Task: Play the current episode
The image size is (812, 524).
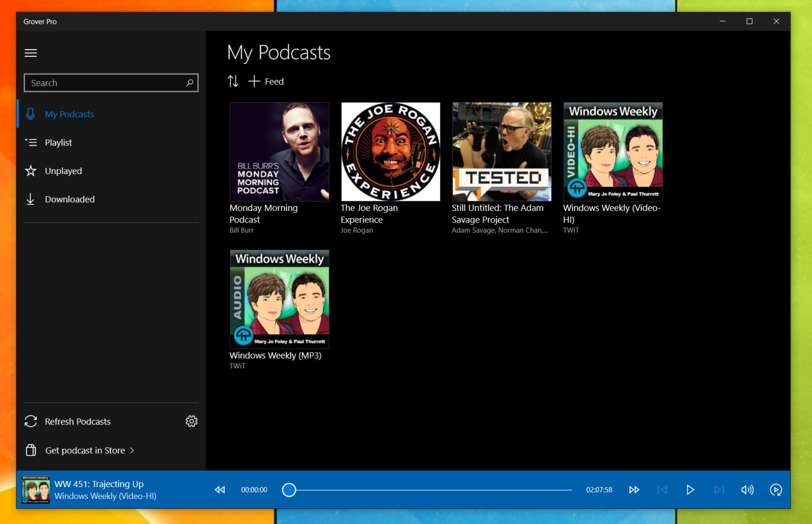Action: point(690,490)
